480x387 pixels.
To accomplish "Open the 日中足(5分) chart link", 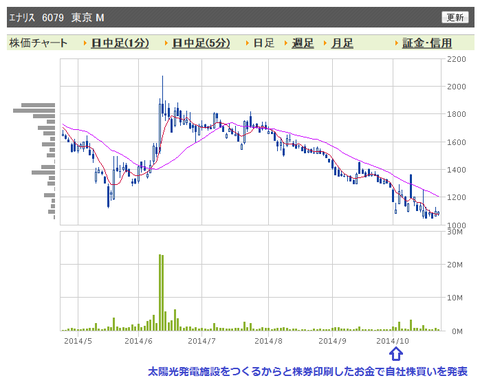I will 201,43.
